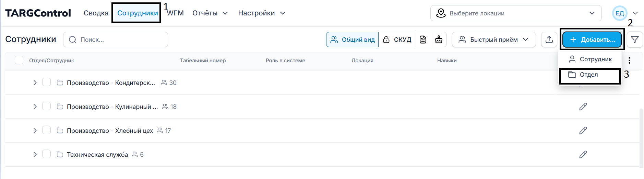Viewport: 644px width, 179px height.
Task: Edit the Техническая служба pencil icon
Action: (583, 155)
